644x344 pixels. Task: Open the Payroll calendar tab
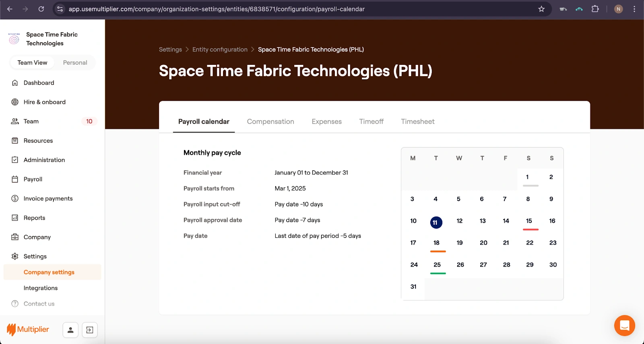(204, 122)
